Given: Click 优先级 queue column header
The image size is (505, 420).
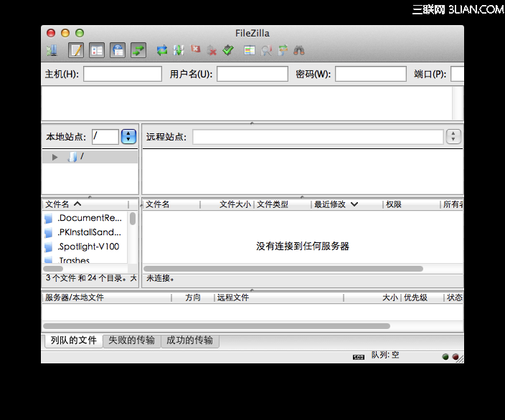Looking at the screenshot, I should point(423,297).
